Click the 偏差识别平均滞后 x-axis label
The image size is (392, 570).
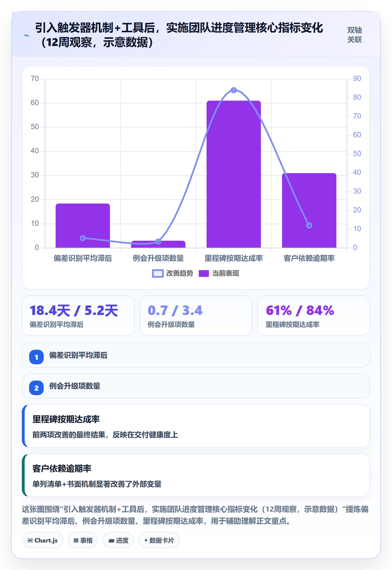83,258
